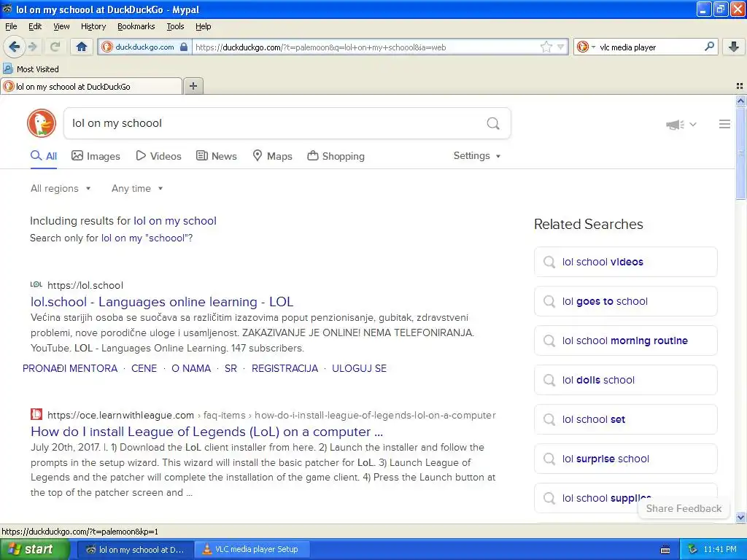Open 'How do I install League of Legends' result
Image resolution: width=747 pixels, height=560 pixels.
(206, 432)
